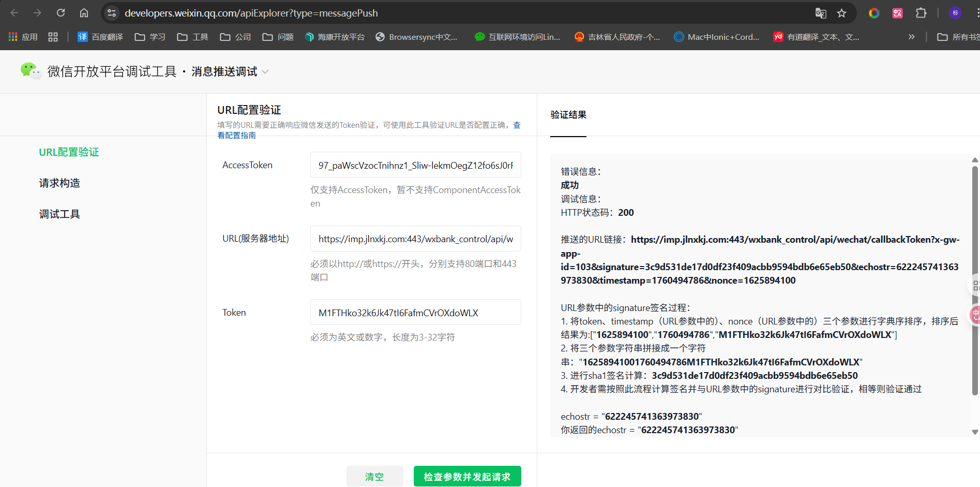Open the tab groups grid icon

[x=53, y=37]
